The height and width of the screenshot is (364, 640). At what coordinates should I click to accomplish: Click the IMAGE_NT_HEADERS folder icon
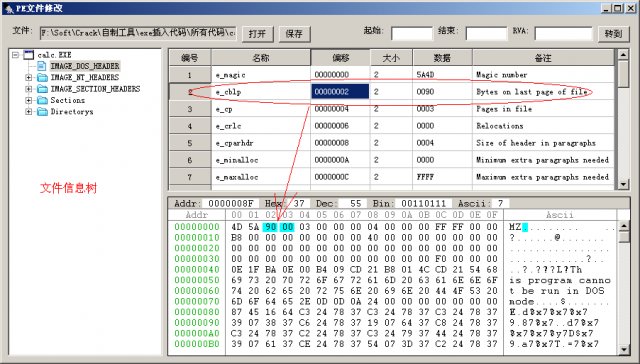coord(42,77)
